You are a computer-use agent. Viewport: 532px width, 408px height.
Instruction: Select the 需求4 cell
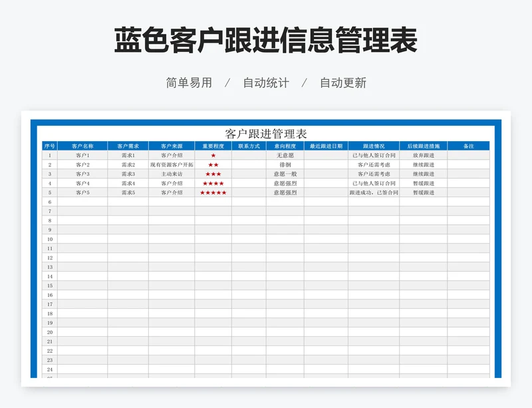pos(128,184)
